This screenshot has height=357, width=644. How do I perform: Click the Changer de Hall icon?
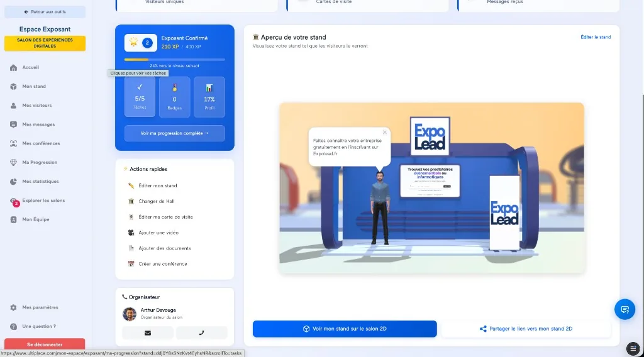coord(131,201)
